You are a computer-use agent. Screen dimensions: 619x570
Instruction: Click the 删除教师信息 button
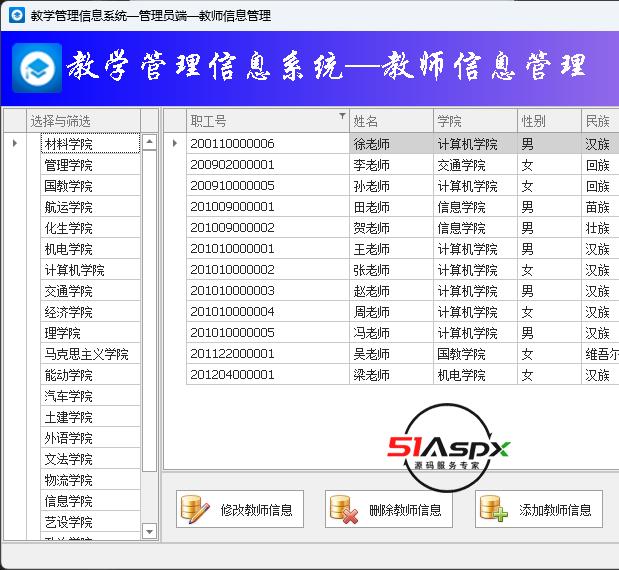click(x=388, y=509)
